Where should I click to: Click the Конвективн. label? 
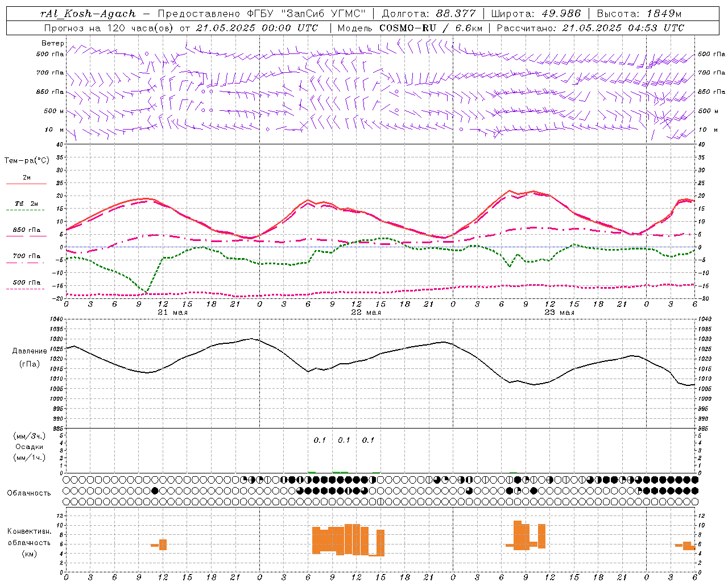pos(30,531)
